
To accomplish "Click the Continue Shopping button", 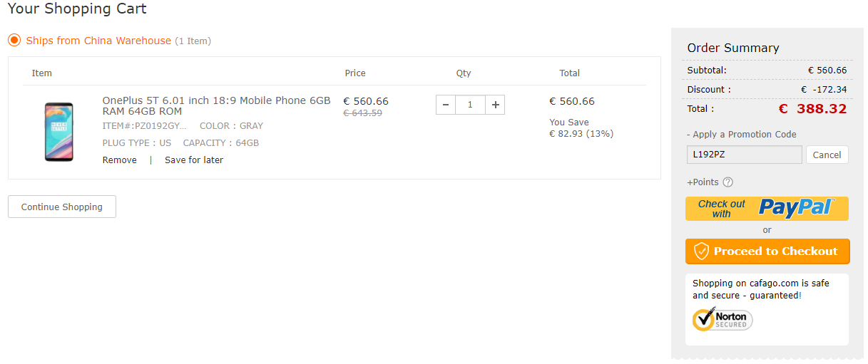I will 62,207.
